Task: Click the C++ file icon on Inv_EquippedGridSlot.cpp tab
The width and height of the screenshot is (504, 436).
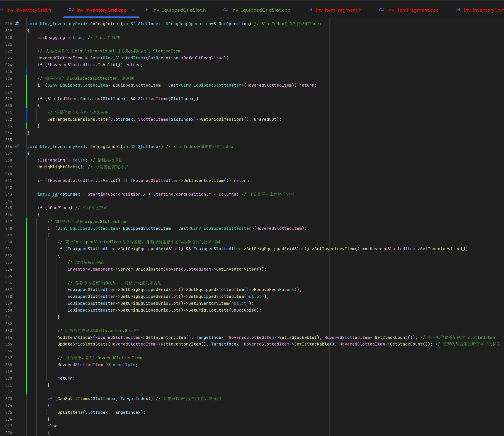Action: tap(226, 10)
